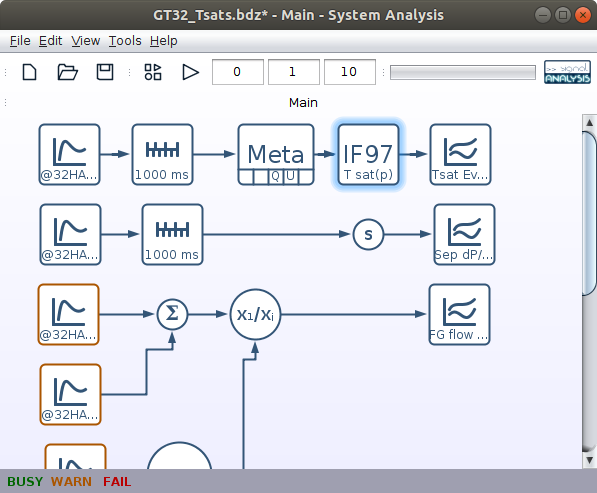Select the IF97 T sat(p) block
This screenshot has width=597, height=493.
pos(368,155)
